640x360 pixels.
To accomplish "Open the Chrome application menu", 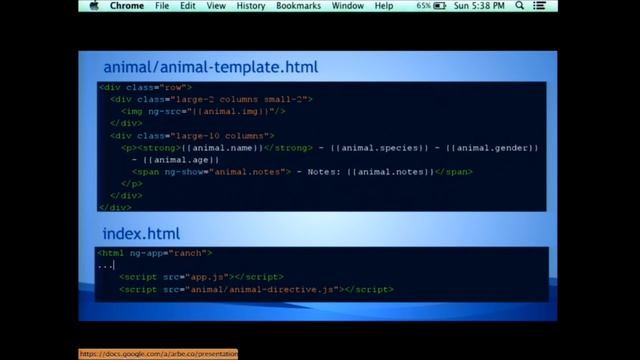I will click(127, 6).
